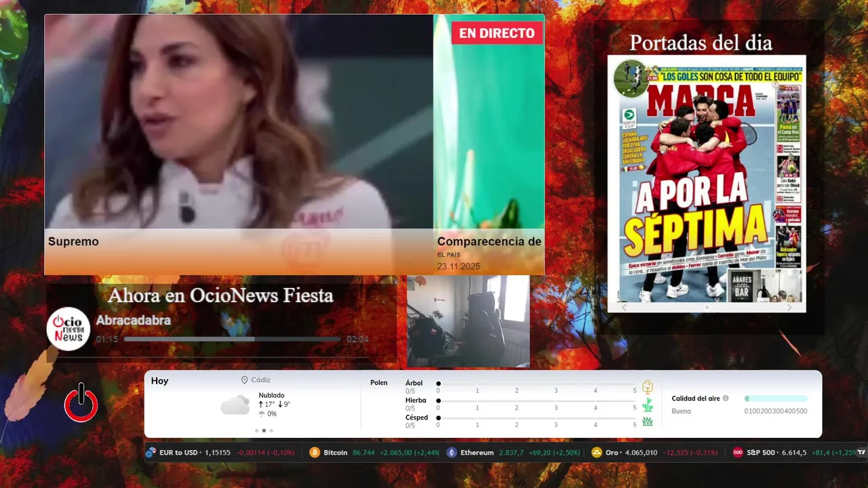Click the Césped pollen level slider
This screenshot has width=868, height=488.
click(x=536, y=418)
